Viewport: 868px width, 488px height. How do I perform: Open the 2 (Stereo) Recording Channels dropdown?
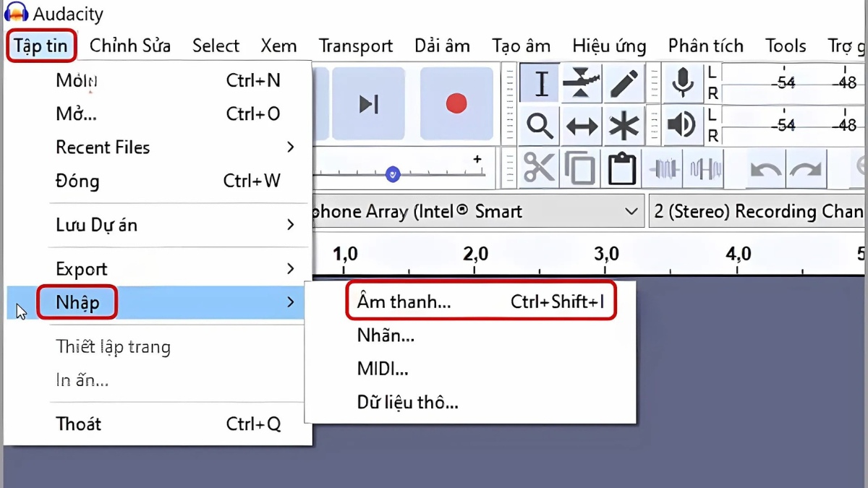pos(757,212)
